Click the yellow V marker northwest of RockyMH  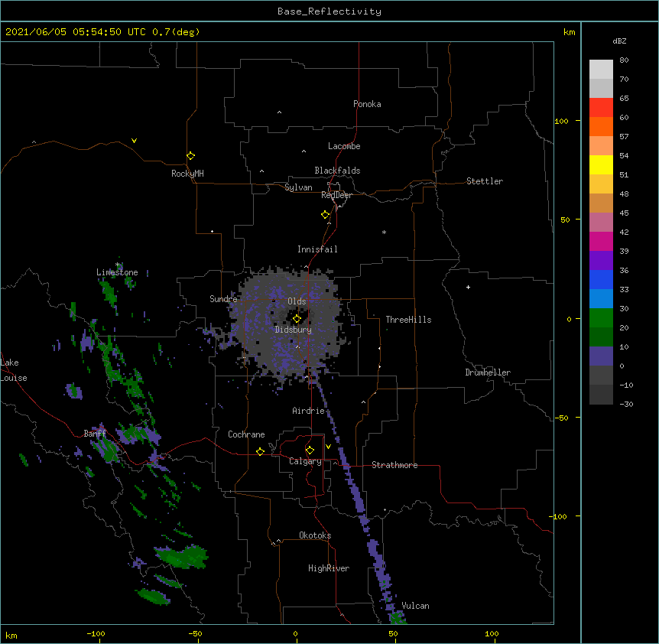[134, 141]
